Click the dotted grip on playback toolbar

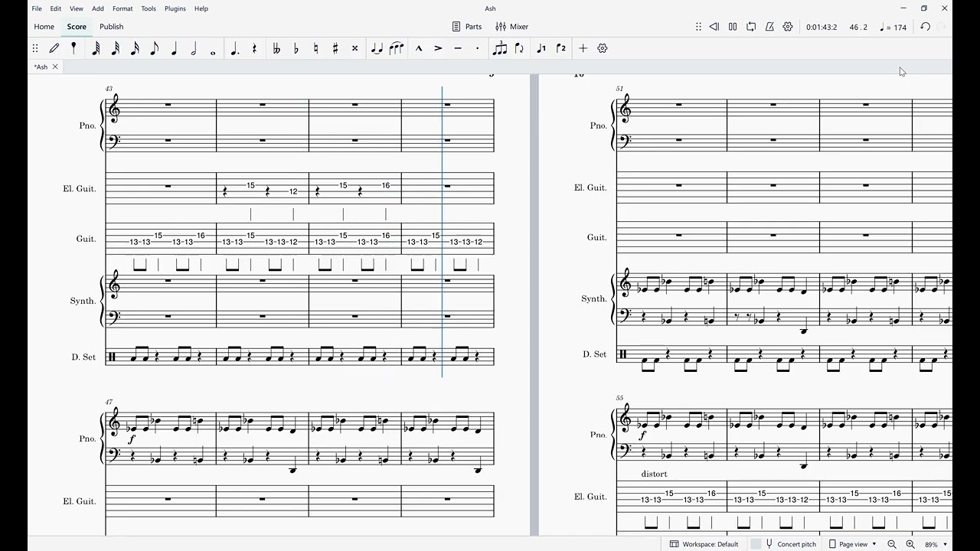tap(698, 27)
